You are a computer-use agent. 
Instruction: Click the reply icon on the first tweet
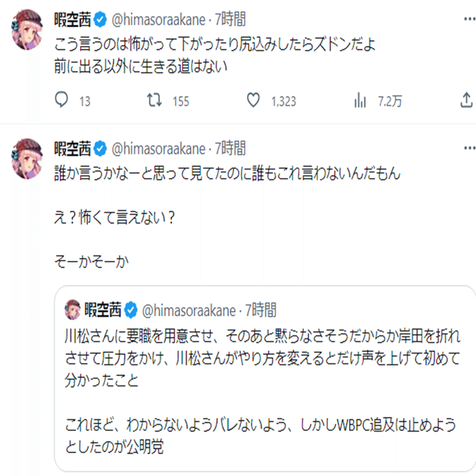pyautogui.click(x=62, y=101)
